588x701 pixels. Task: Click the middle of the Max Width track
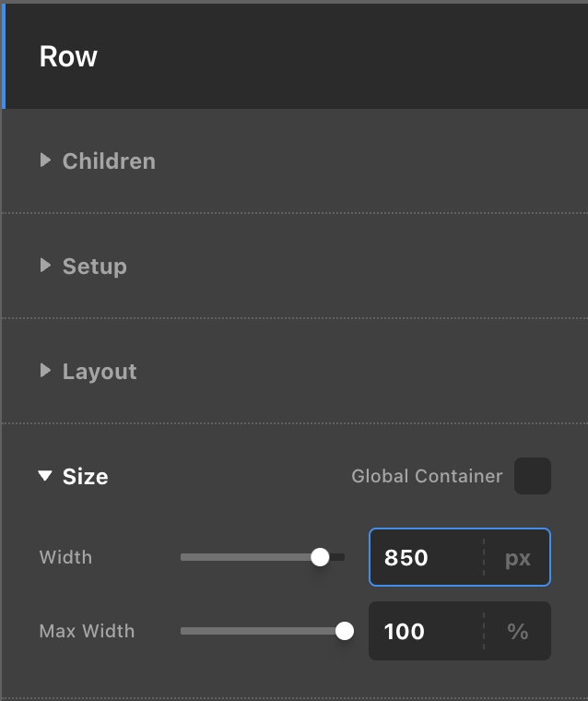(263, 631)
